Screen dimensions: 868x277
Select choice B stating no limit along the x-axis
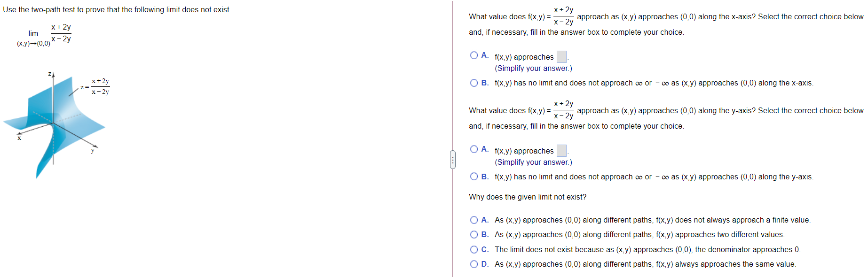[x=473, y=83]
